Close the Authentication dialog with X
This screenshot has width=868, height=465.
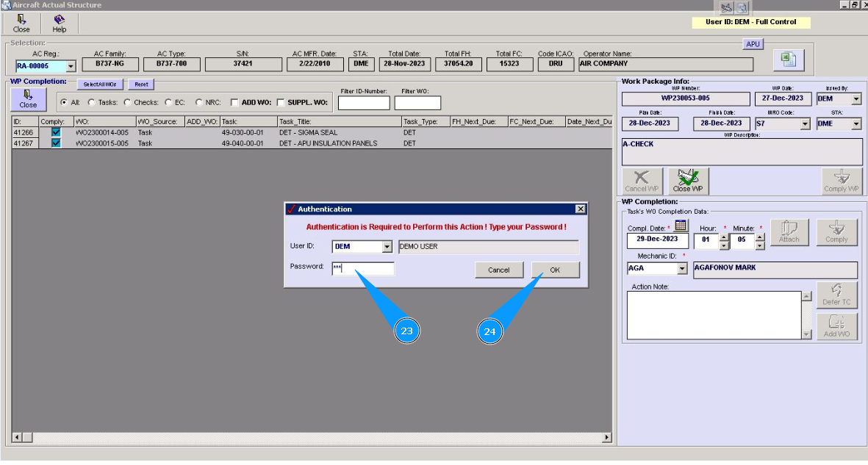(x=580, y=209)
